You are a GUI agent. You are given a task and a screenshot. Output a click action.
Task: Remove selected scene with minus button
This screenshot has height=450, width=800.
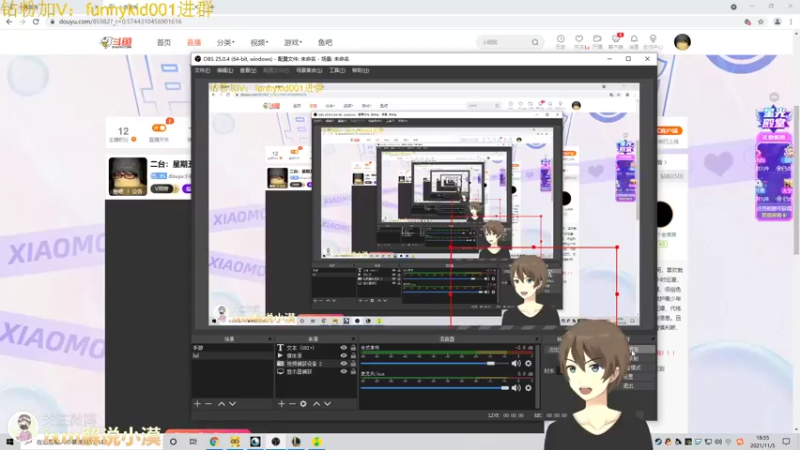pyautogui.click(x=208, y=404)
